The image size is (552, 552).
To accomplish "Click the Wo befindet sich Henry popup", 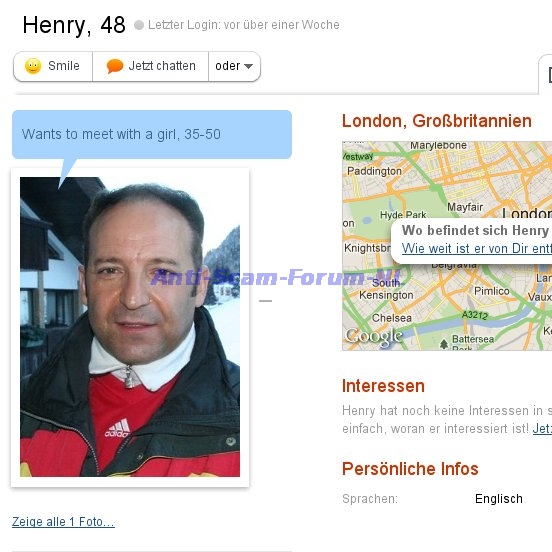I will point(472,242).
